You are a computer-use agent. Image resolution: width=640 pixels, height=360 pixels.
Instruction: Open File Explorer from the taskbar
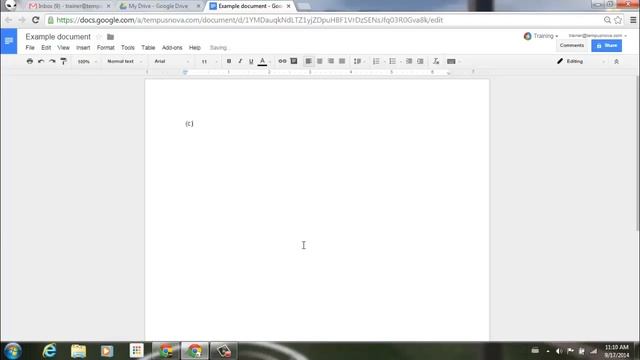(x=78, y=351)
